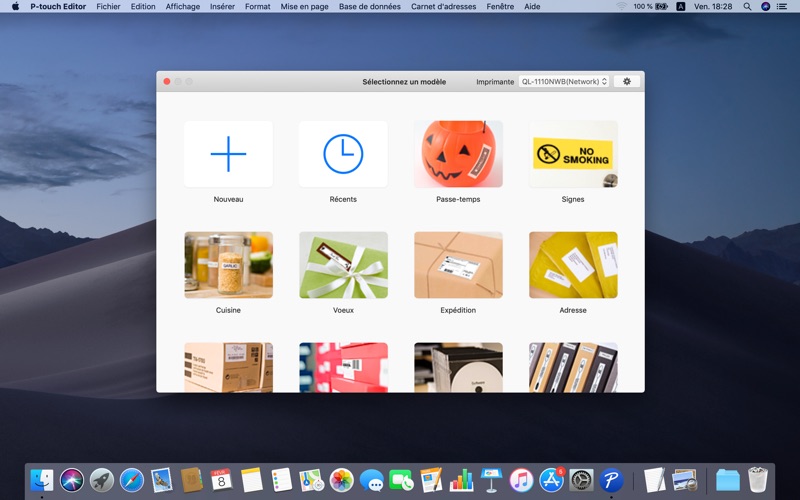Open Safari from the Dock
Image resolution: width=800 pixels, height=500 pixels.
[132, 480]
